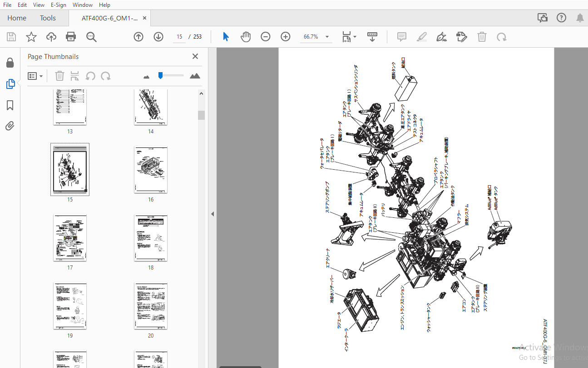
Task: Switch to the Home tab
Action: pos(17,18)
